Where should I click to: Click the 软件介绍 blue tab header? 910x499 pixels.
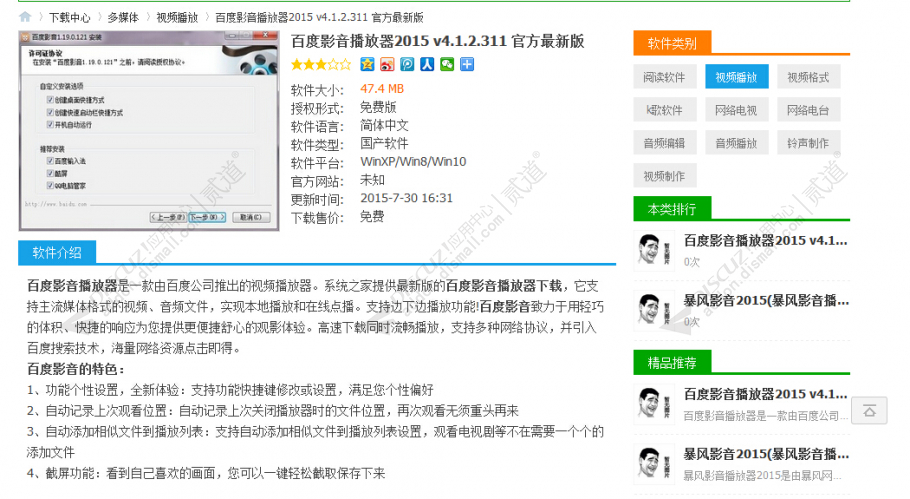(57, 252)
